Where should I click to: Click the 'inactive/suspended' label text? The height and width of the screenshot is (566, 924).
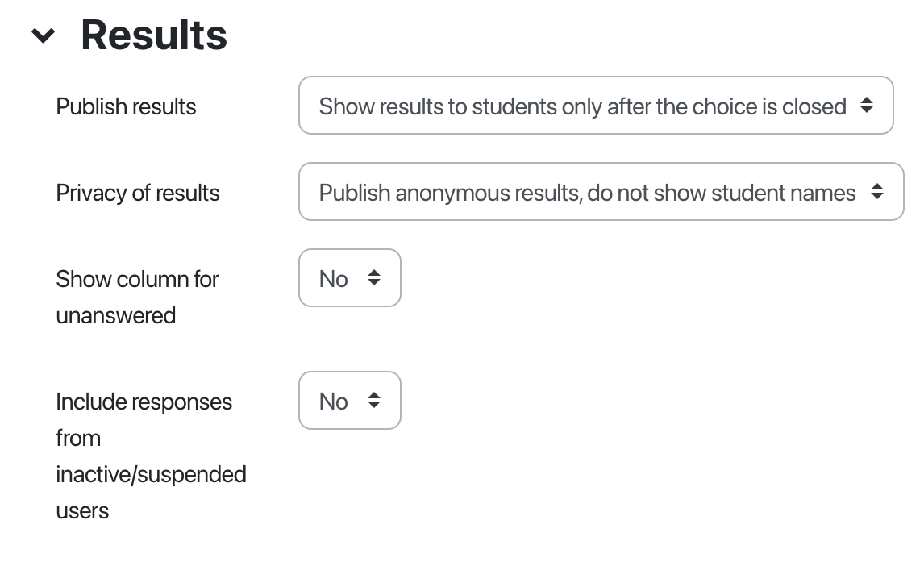click(151, 474)
